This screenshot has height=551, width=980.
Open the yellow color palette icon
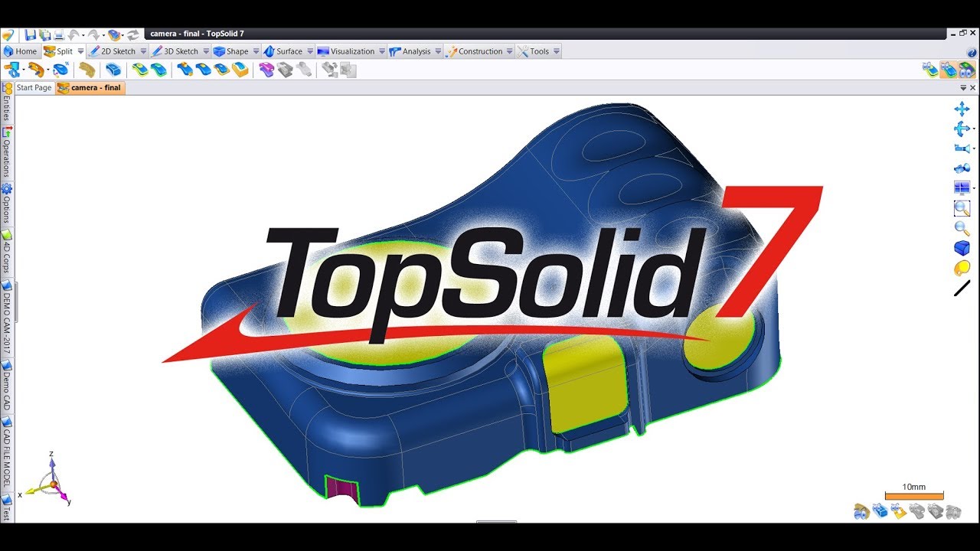click(962, 268)
